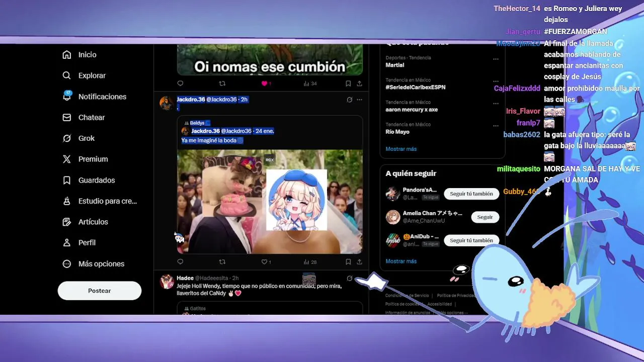The width and height of the screenshot is (644, 362).
Task: Open Hadee profile avatar
Action: (x=167, y=282)
